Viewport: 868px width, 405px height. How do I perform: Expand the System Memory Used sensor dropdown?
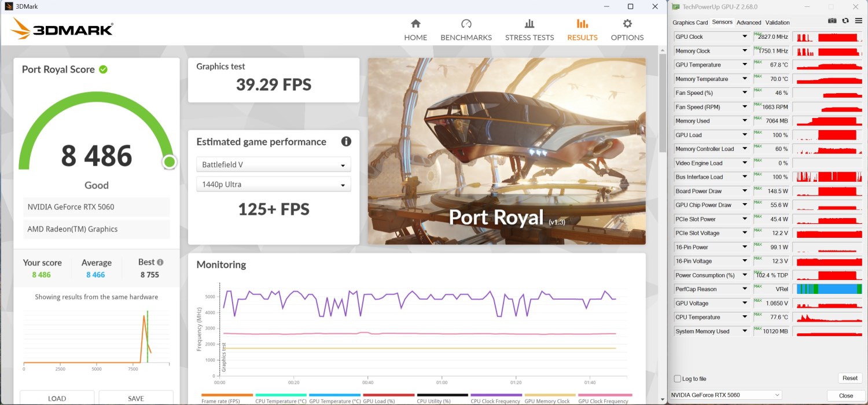click(745, 332)
